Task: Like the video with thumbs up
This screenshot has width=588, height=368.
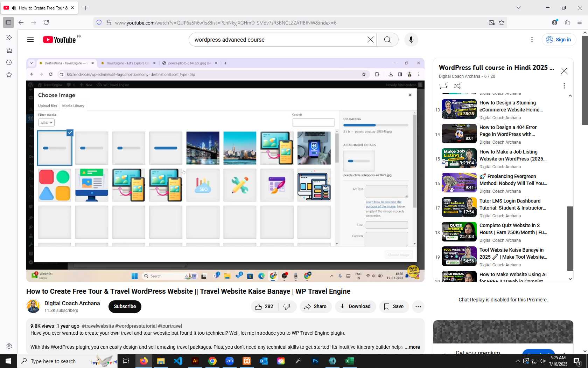Action: pyautogui.click(x=264, y=307)
